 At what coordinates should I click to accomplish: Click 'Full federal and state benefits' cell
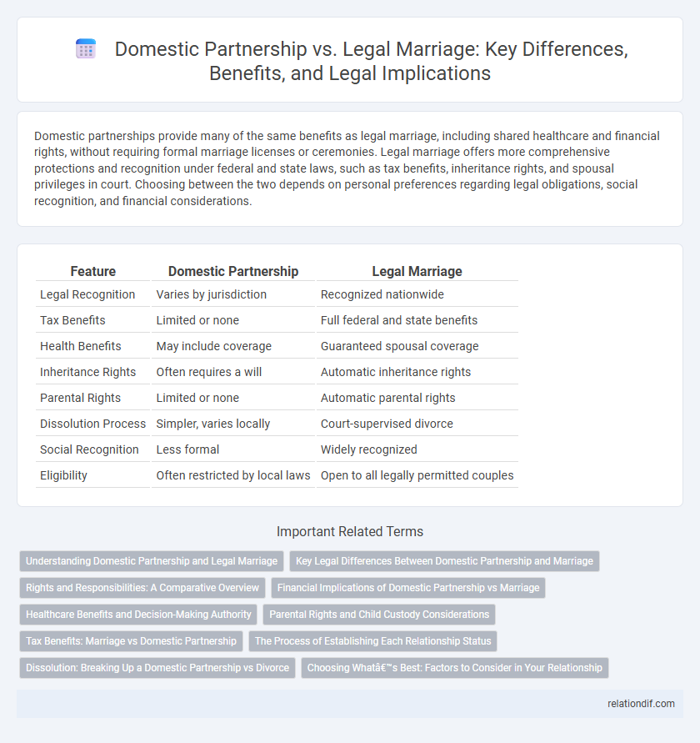(399, 320)
